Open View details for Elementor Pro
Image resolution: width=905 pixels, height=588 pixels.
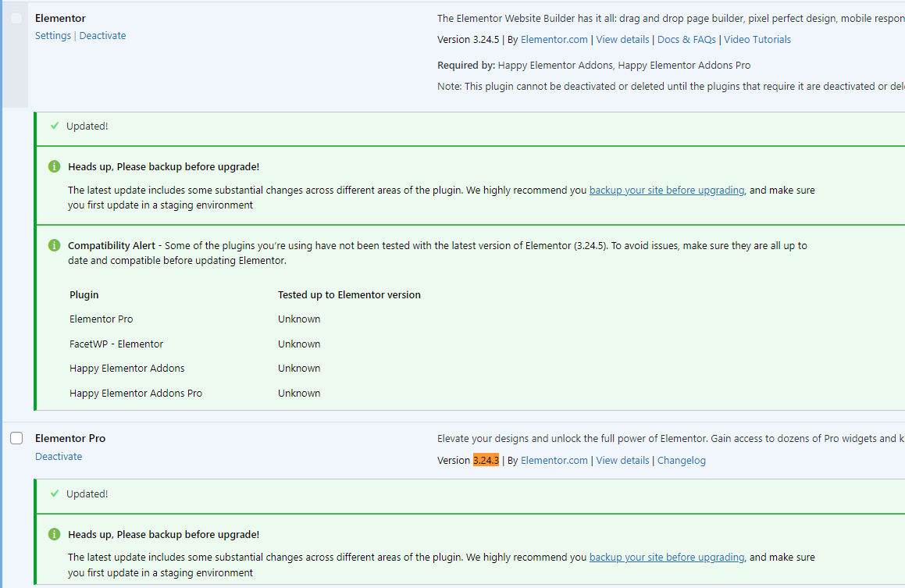click(x=622, y=461)
